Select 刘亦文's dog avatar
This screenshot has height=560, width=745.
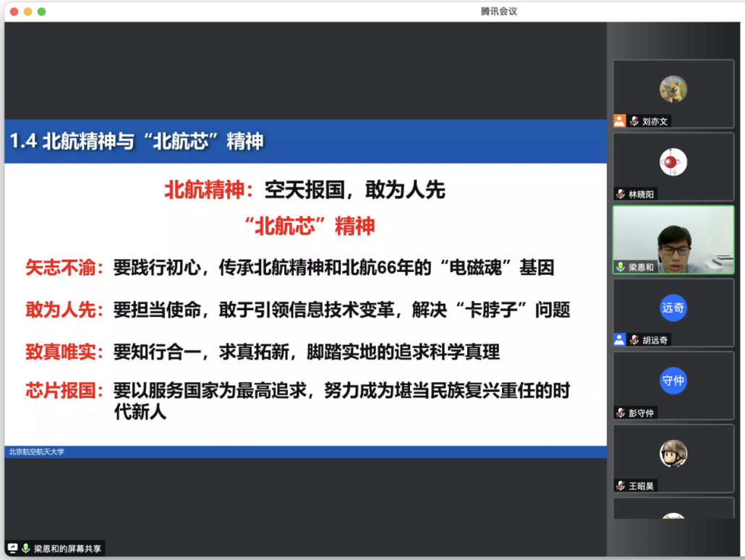pos(673,89)
